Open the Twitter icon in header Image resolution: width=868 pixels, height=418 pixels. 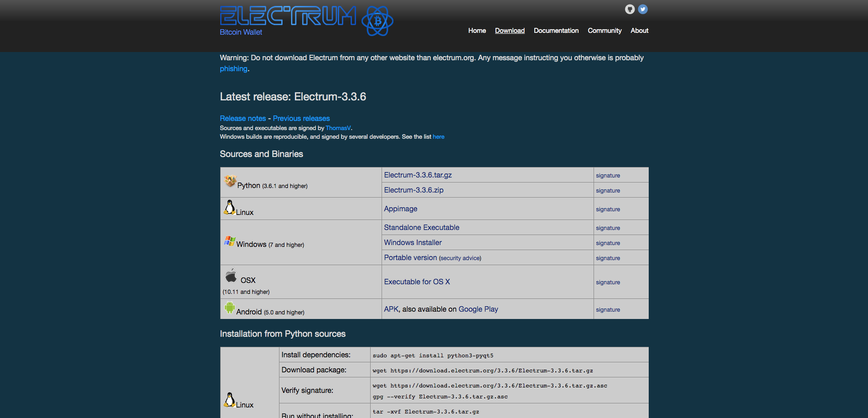pos(643,9)
